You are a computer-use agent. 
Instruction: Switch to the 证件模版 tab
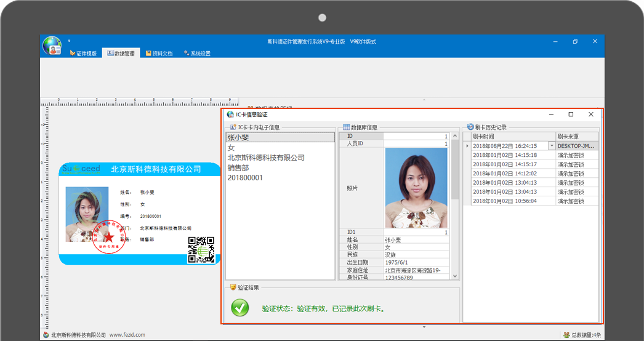click(83, 54)
